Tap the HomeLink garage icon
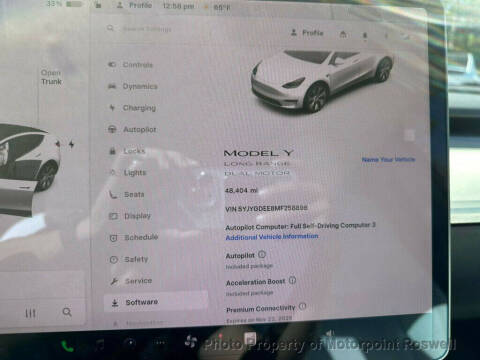Viewport: 480px width, 360px height. point(343,34)
